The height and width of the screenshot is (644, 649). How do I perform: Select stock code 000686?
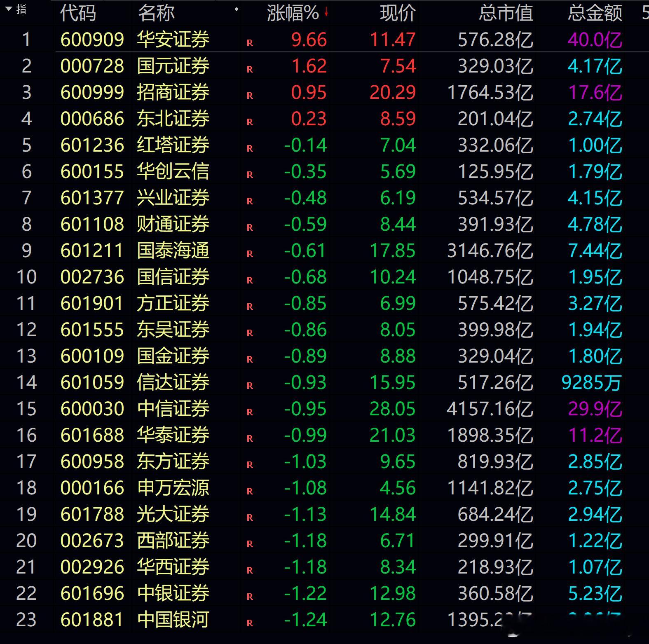click(x=92, y=119)
